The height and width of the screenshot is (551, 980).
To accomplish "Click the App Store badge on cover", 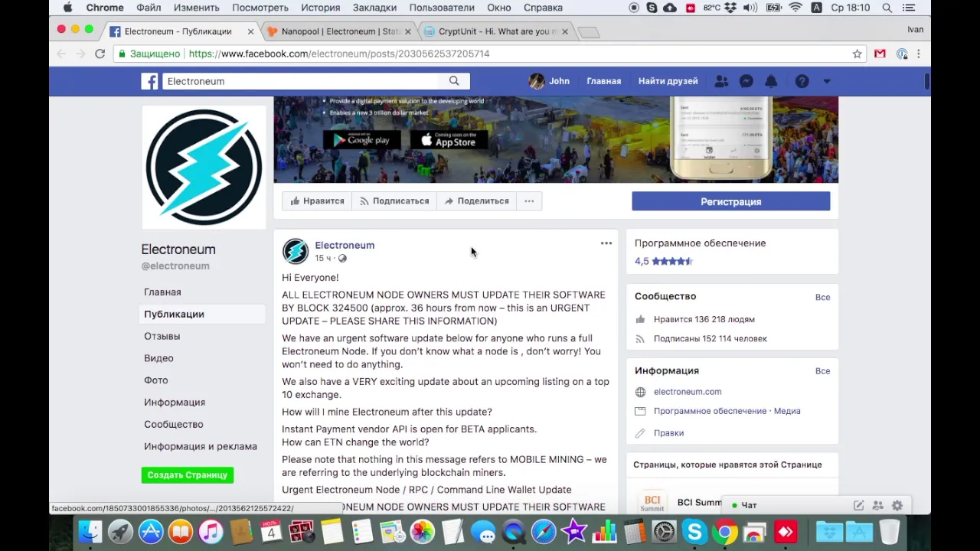I will tap(449, 140).
